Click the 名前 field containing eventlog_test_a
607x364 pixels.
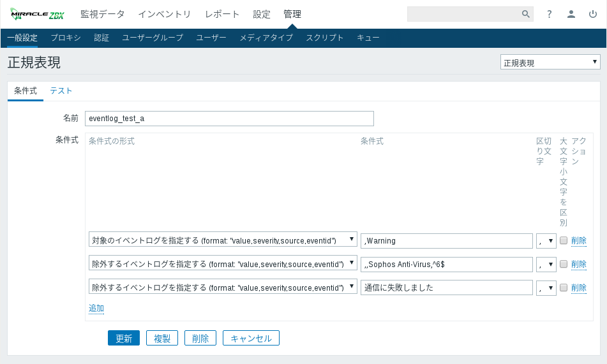click(229, 119)
